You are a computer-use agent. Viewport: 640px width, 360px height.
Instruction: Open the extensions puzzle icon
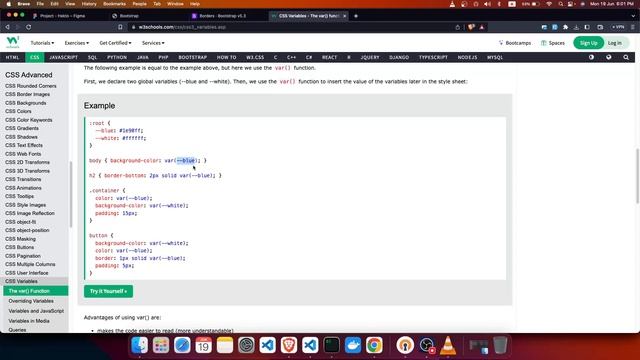click(x=565, y=27)
